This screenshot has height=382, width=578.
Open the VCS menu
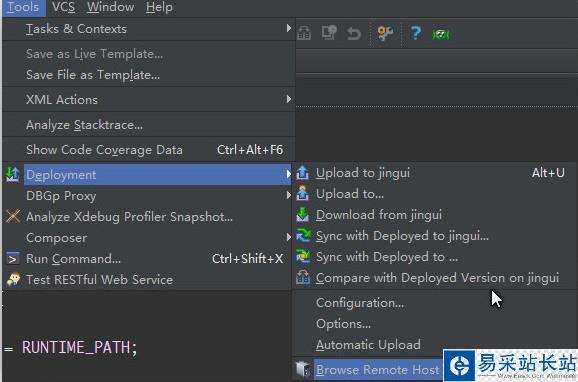(63, 7)
